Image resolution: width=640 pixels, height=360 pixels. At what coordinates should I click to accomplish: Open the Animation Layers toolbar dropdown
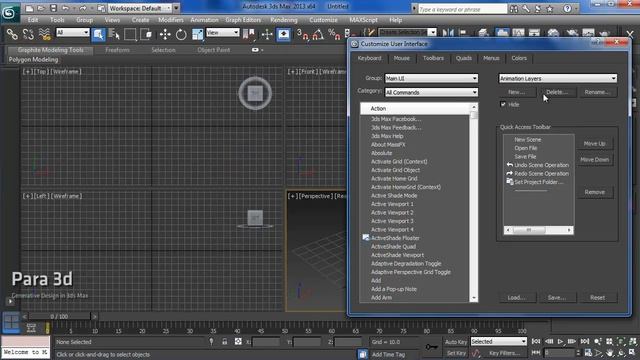[x=558, y=78]
